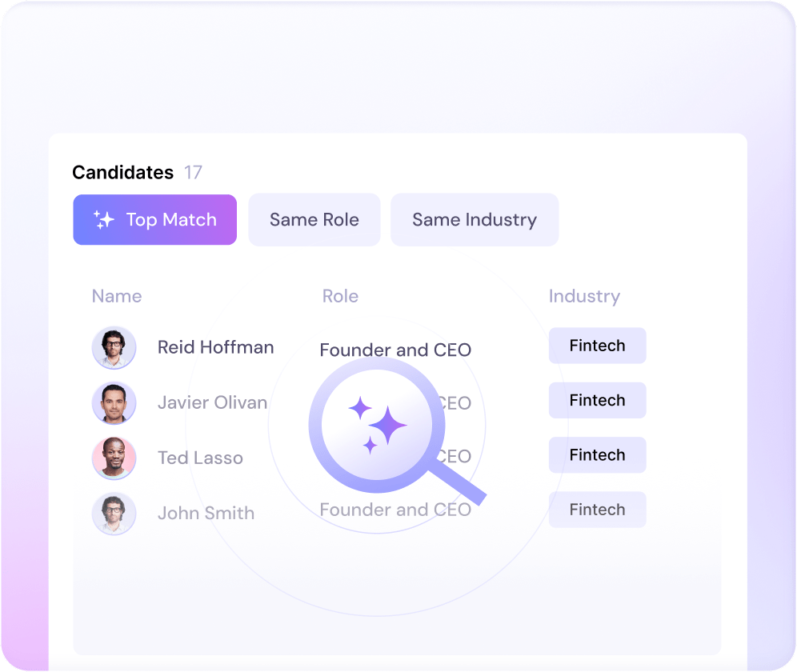The image size is (797, 672).
Task: Click the Fintech tag for Reid Hoffman
Action: coord(597,346)
